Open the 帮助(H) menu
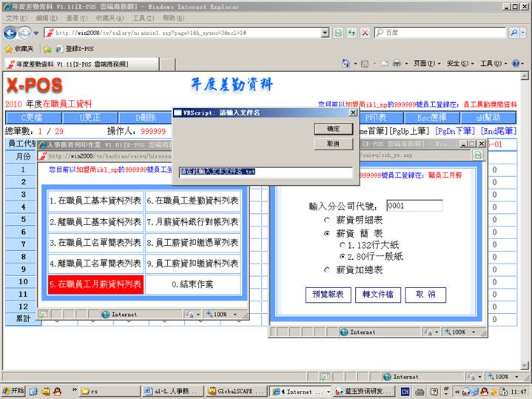The image size is (532, 399). tap(173, 18)
